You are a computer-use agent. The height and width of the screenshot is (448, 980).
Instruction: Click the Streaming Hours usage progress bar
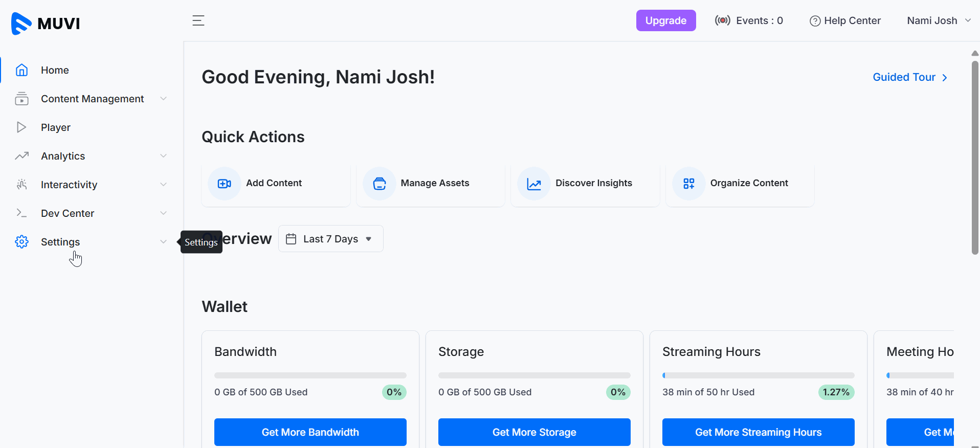tap(758, 375)
